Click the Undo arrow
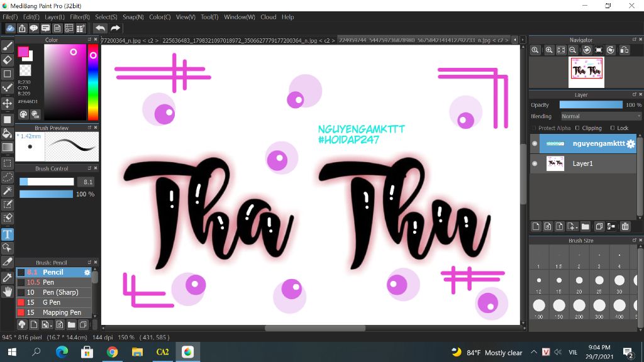This screenshot has height=362, width=644. pyautogui.click(x=100, y=28)
